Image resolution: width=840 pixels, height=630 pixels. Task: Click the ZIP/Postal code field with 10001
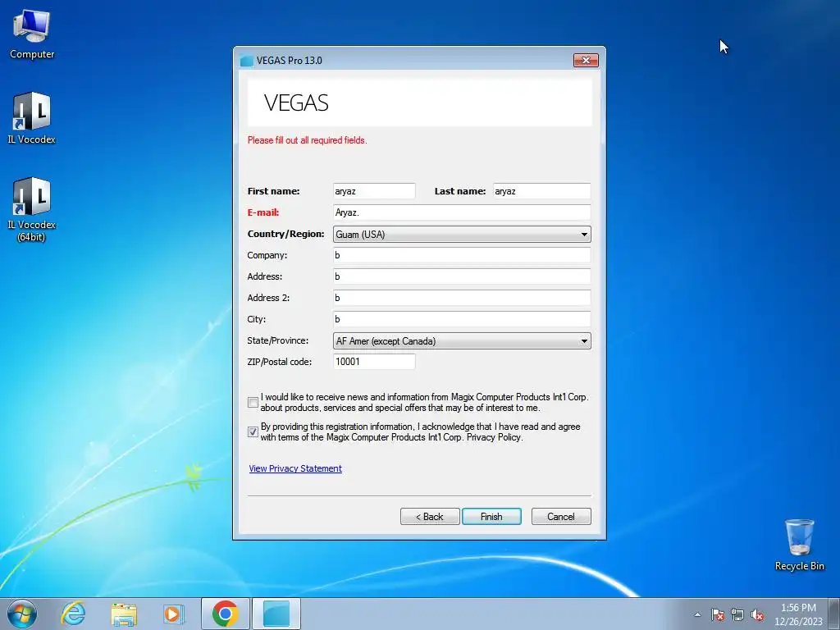pyautogui.click(x=374, y=362)
